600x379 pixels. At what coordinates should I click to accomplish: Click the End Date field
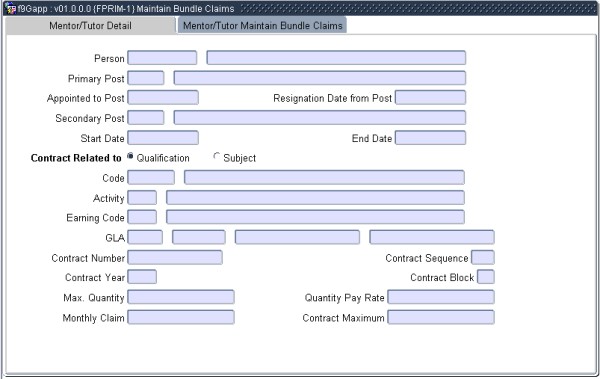coord(430,138)
